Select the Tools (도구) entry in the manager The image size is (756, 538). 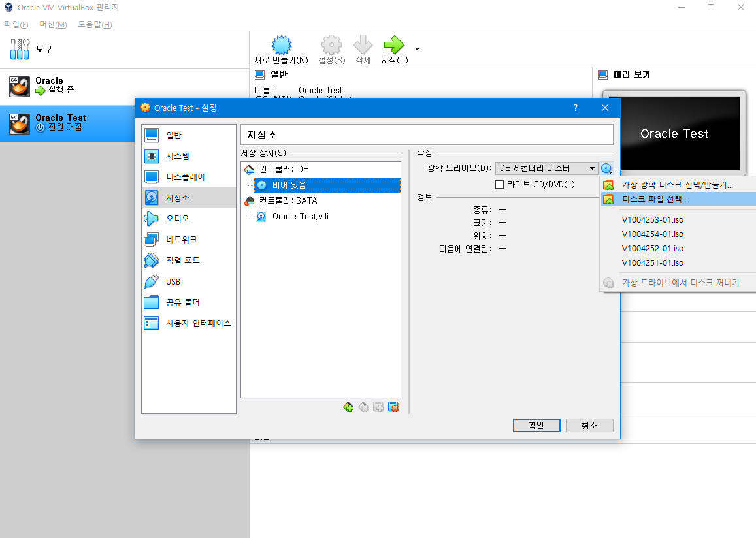[x=124, y=49]
